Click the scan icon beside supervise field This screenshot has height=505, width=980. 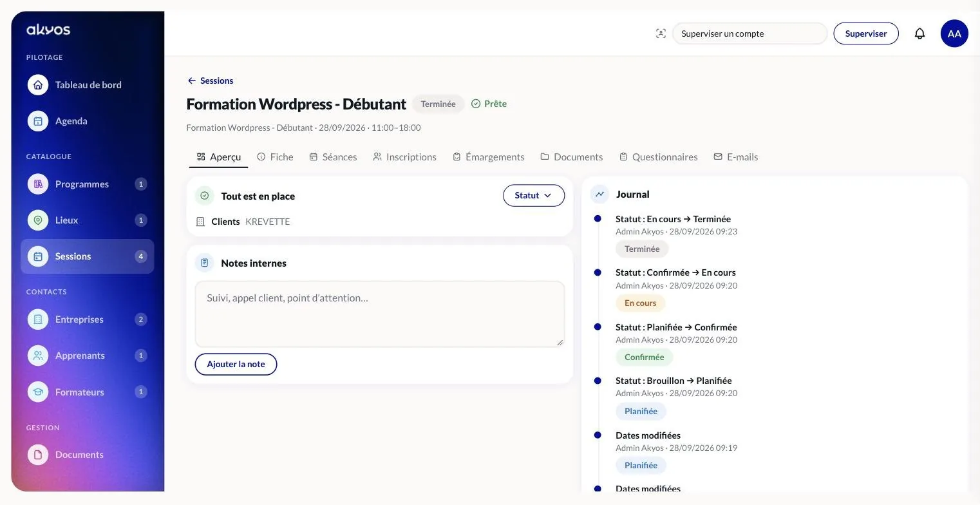(661, 33)
